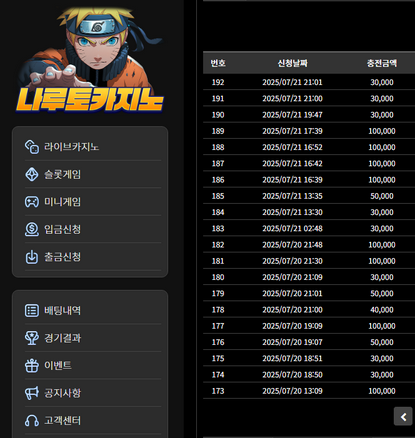Open the 라이브카지노 menu
The height and width of the screenshot is (438, 415).
click(72, 147)
